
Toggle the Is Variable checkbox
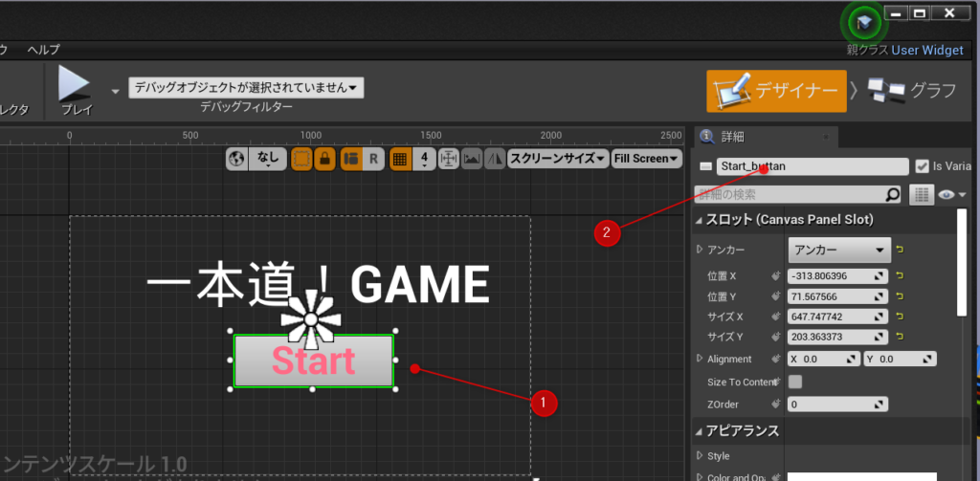coord(923,165)
